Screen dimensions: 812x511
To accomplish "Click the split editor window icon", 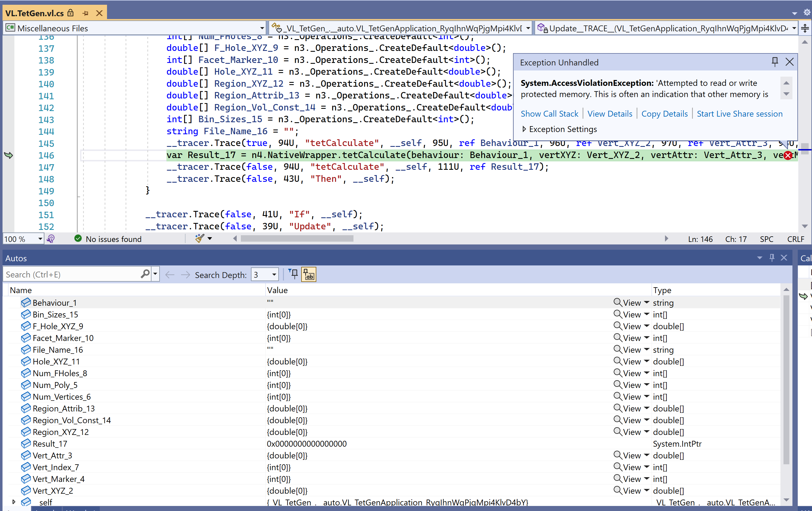I will [x=805, y=28].
